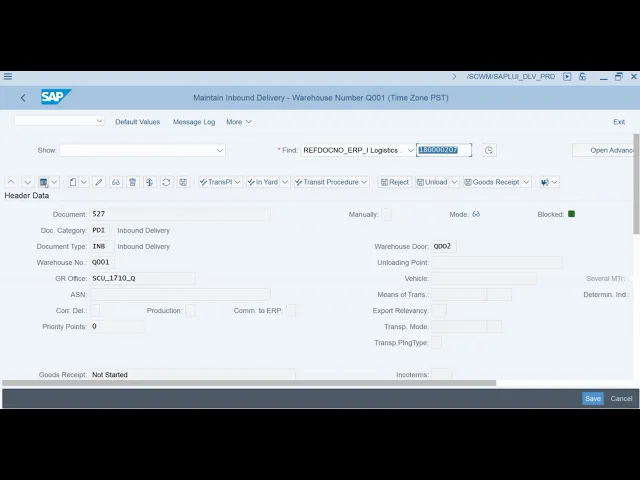
Task: Click the search history clock icon
Action: coord(489,150)
